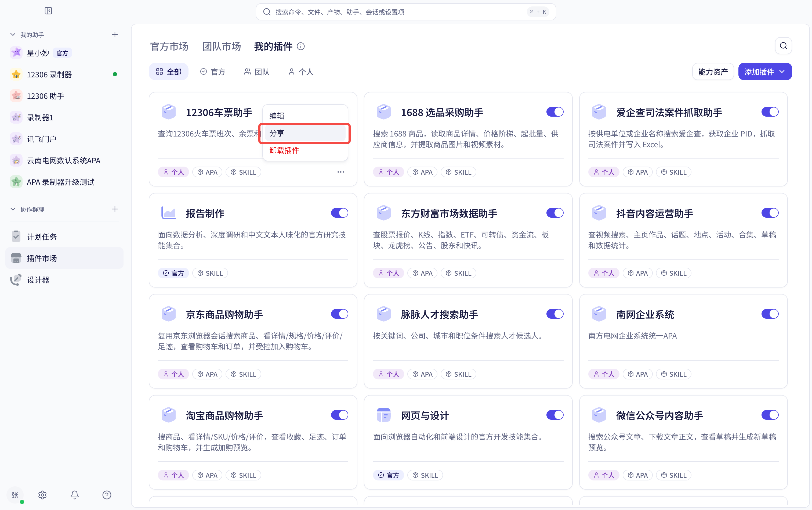812x510 pixels.
Task: Switch off the 报告制作 plugin
Action: (339, 213)
